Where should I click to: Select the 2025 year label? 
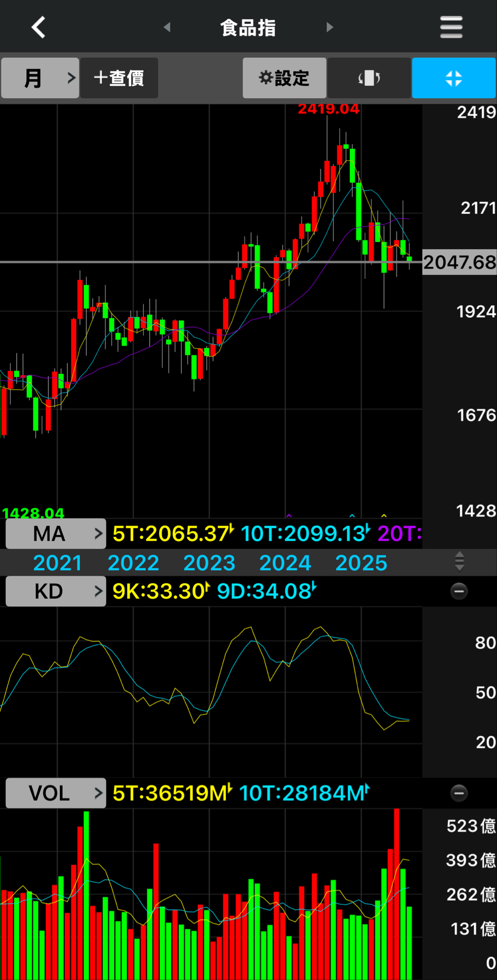click(361, 563)
